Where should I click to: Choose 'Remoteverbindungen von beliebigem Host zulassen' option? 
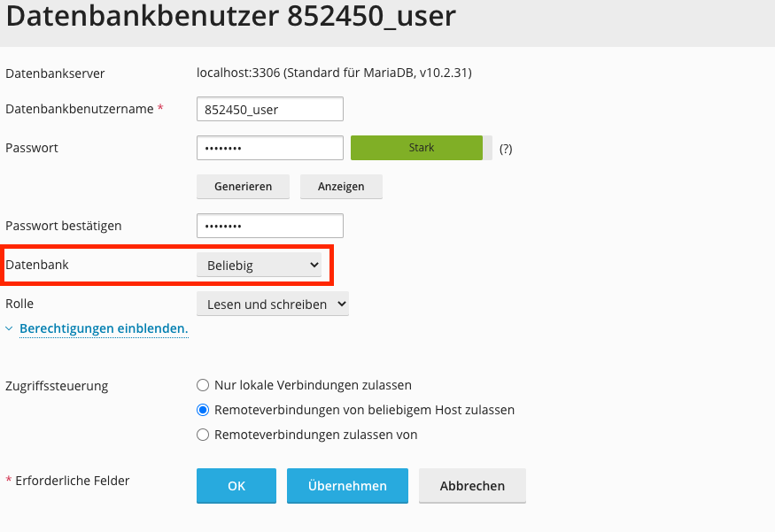tap(203, 410)
